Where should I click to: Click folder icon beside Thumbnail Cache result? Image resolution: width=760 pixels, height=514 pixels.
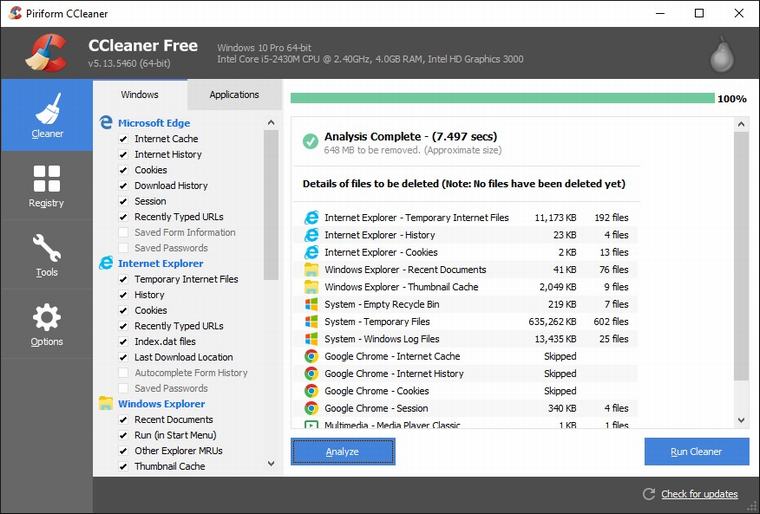pos(311,287)
